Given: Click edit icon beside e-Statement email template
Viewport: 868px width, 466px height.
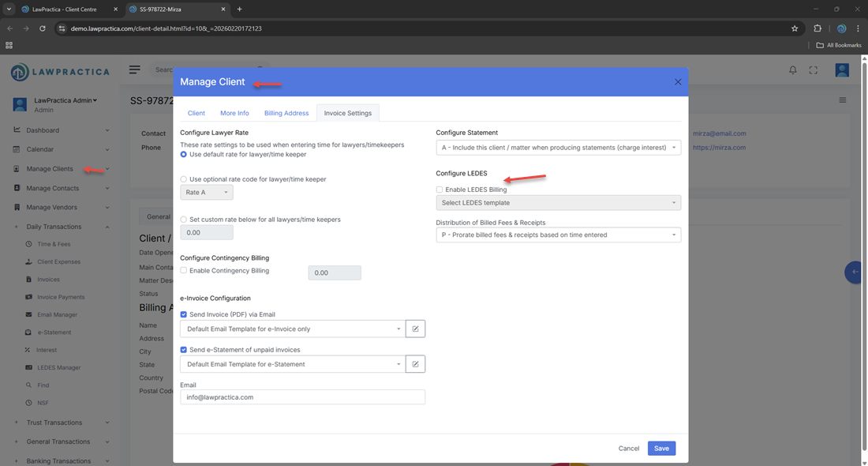Looking at the screenshot, I should click(x=415, y=364).
